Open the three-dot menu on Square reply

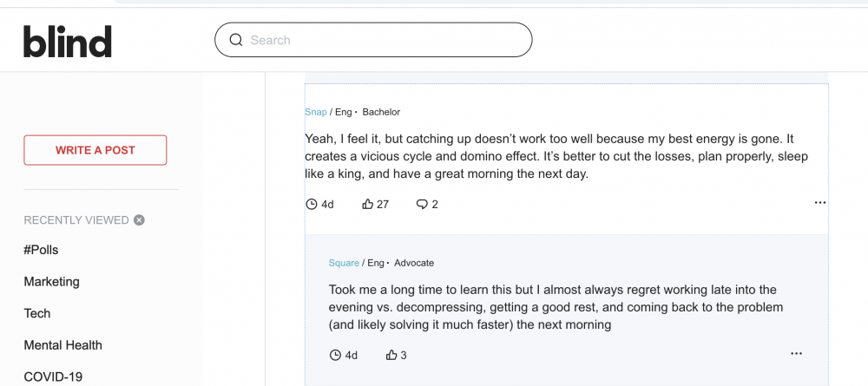tap(796, 353)
